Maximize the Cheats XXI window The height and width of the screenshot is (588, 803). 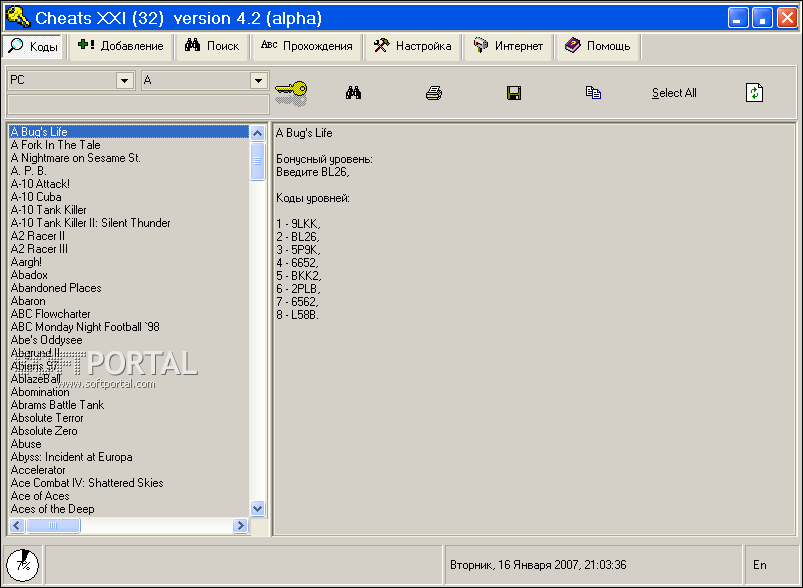[x=763, y=18]
